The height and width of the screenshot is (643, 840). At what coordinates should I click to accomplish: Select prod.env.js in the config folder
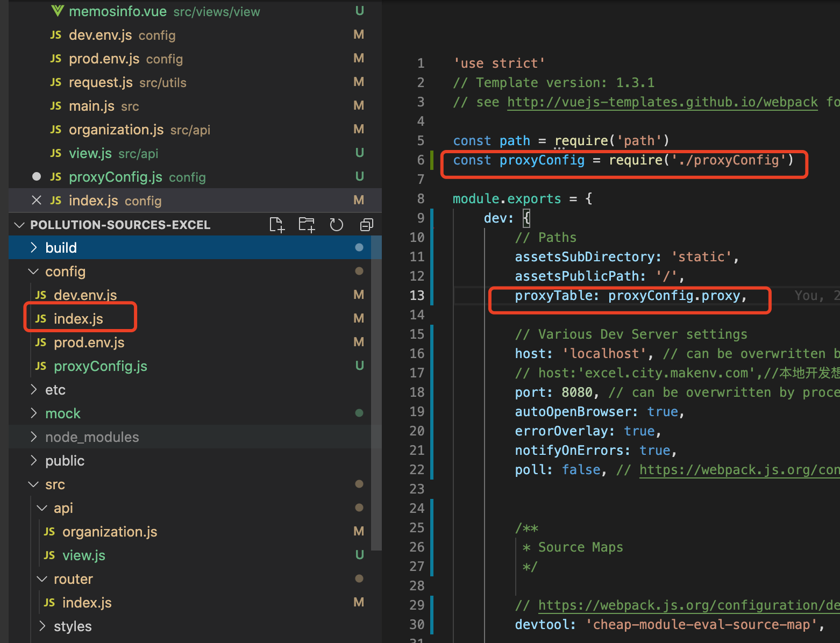pyautogui.click(x=89, y=342)
